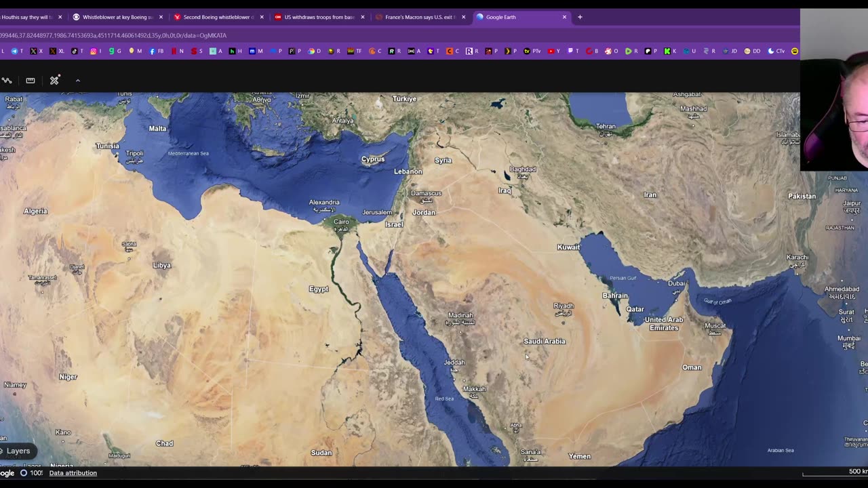The image size is (868, 488).
Task: Click the Algeria country label
Action: coord(35,211)
